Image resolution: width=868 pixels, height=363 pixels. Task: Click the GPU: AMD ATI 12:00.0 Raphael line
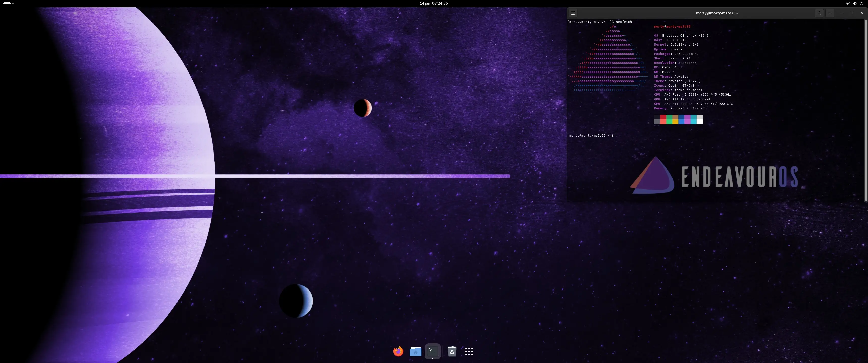(x=682, y=99)
